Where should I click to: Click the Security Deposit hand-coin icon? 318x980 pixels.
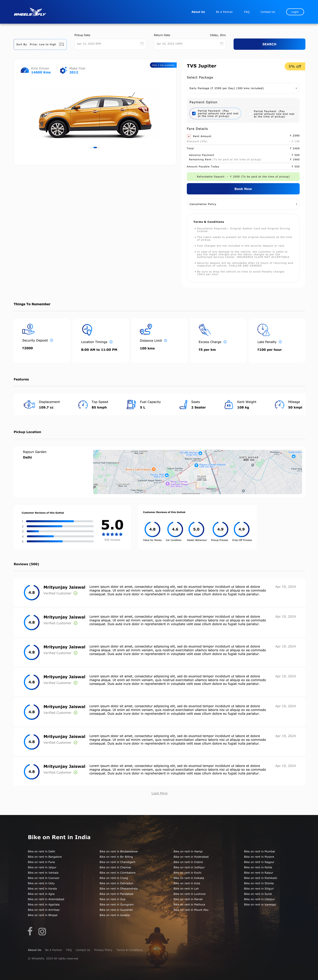pyautogui.click(x=28, y=329)
